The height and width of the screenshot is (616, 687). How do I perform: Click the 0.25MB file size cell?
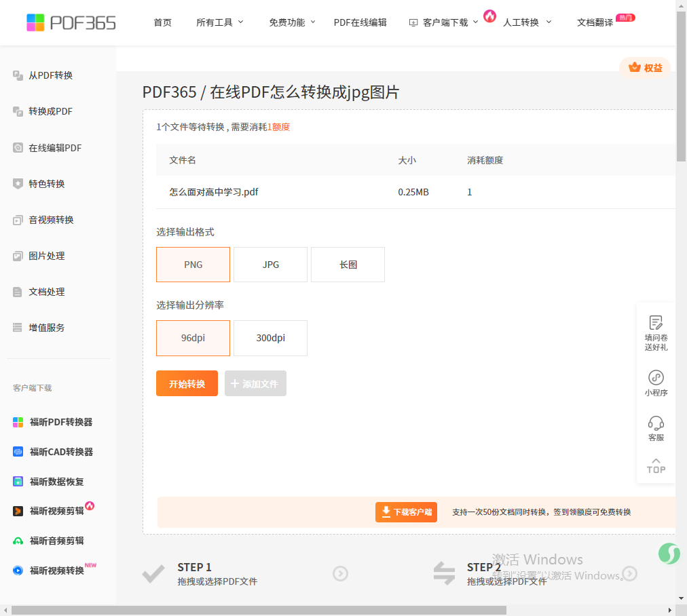pyautogui.click(x=413, y=192)
